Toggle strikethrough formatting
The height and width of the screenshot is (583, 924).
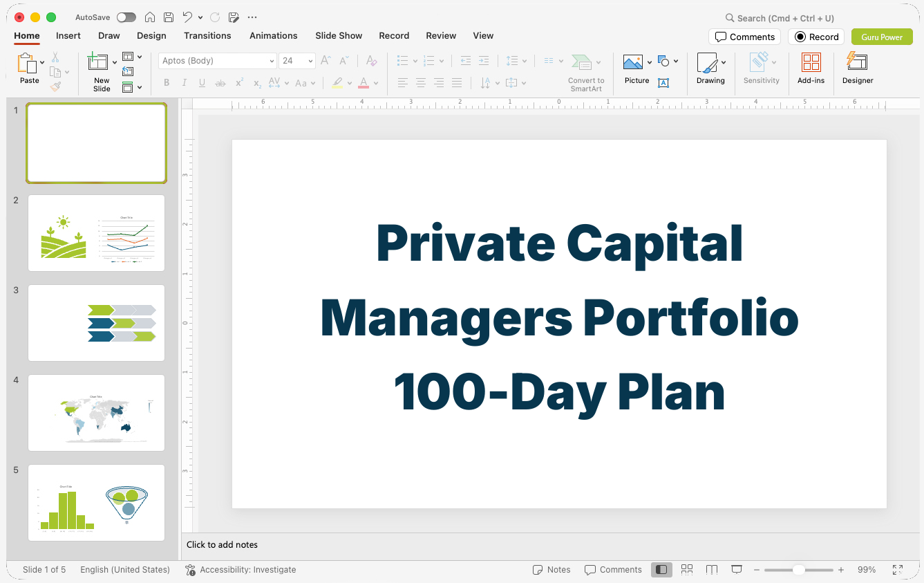(x=220, y=83)
